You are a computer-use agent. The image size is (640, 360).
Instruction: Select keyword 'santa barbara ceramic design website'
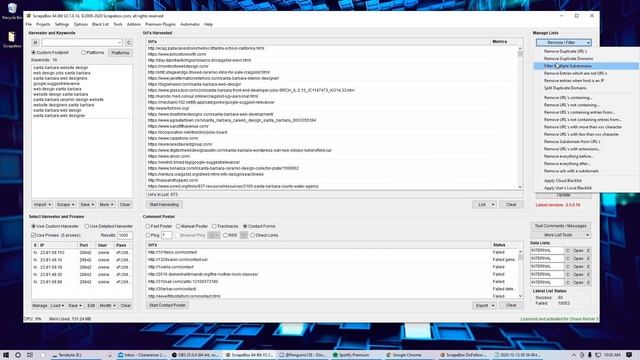tap(68, 100)
